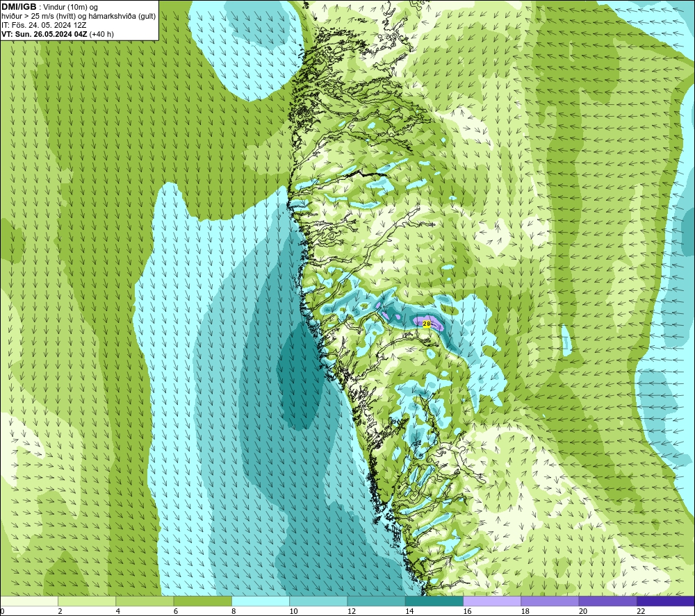Click the 'VT: Sun. 26.05.2024 04Z' valid time
Image resolution: width=695 pixels, height=616 pixels.
[44, 34]
